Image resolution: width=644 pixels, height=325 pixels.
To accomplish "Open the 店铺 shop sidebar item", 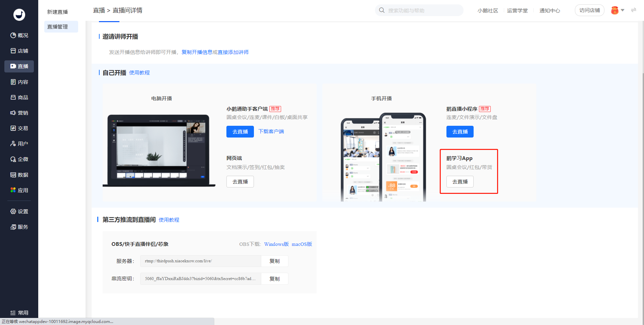I will [x=19, y=51].
